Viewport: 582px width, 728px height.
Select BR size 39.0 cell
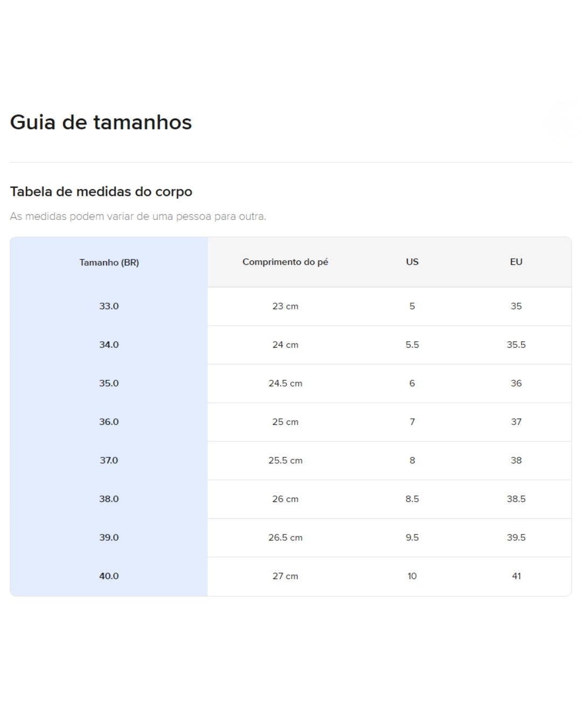(109, 538)
